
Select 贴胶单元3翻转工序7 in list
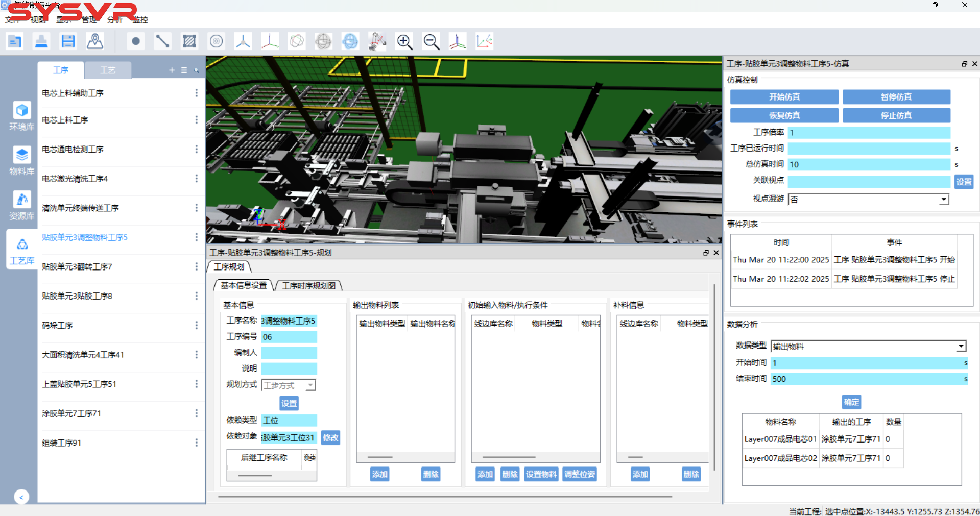tap(77, 267)
